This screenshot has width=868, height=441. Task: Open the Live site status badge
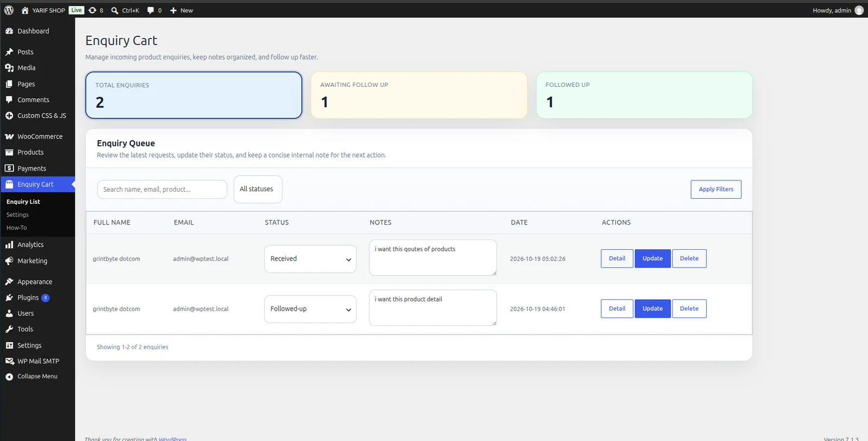click(76, 10)
